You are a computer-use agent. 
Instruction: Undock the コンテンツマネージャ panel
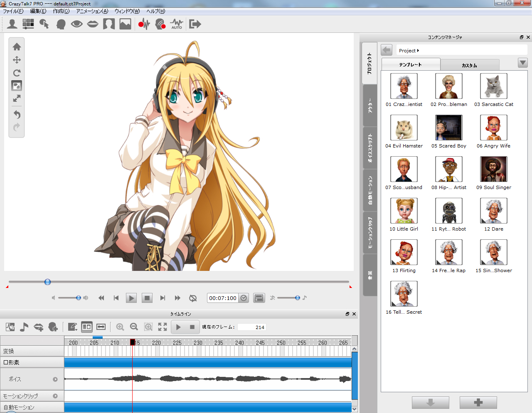tap(522, 37)
